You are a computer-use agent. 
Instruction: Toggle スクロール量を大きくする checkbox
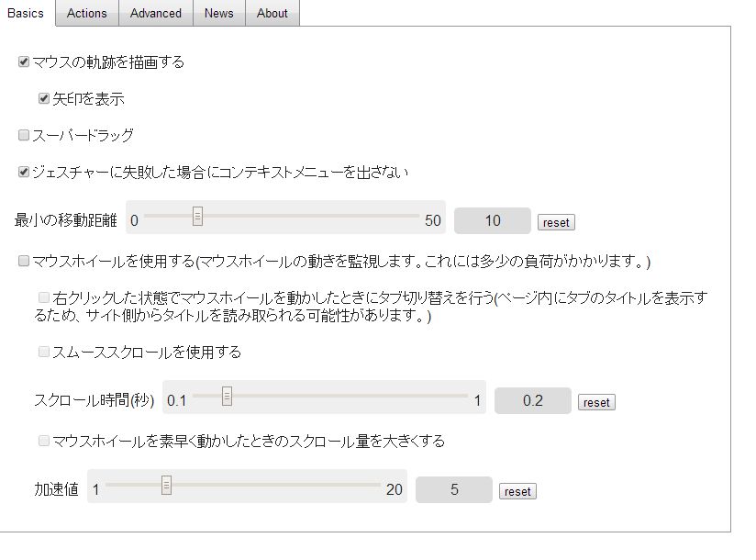pyautogui.click(x=44, y=441)
